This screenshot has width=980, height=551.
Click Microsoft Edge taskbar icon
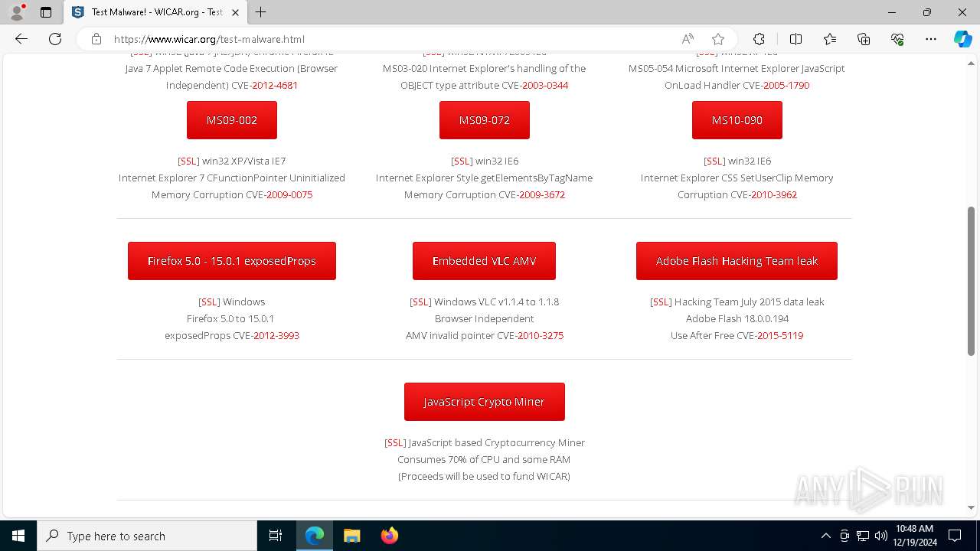click(315, 536)
